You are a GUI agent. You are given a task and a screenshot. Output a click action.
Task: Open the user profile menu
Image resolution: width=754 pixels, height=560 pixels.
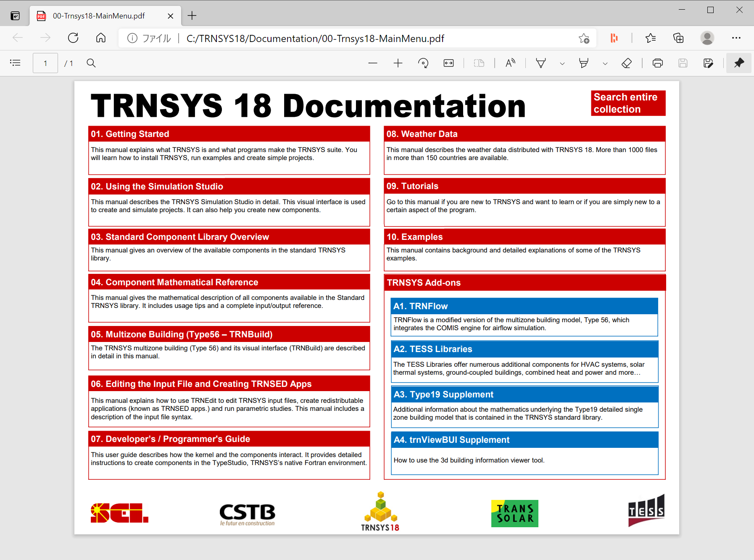click(707, 38)
